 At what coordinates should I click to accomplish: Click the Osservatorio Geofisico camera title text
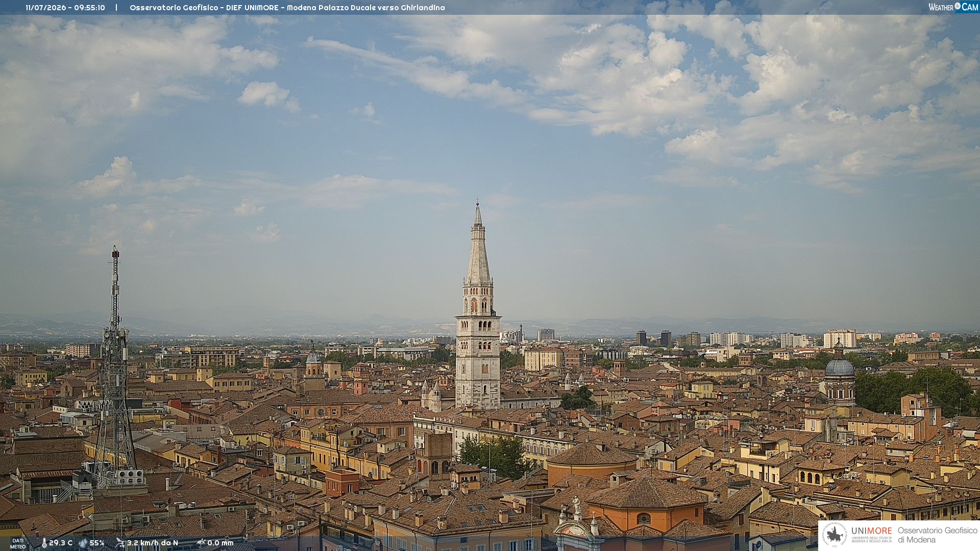pos(287,8)
